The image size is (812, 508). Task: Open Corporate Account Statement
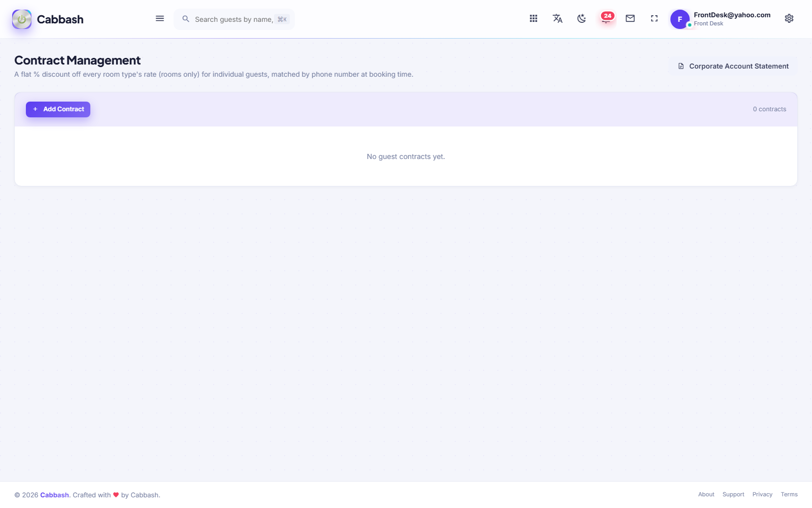[x=733, y=66]
